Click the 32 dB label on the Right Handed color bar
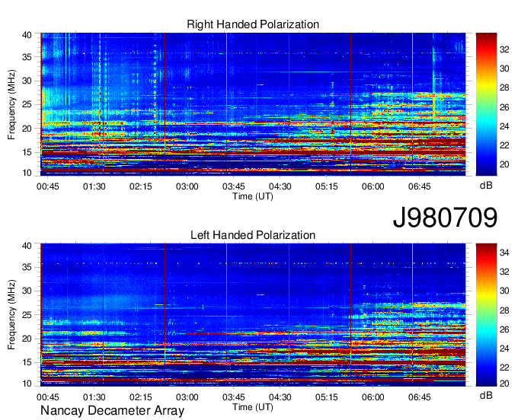Image resolution: width=518 pixels, height=420 pixels. (x=504, y=49)
